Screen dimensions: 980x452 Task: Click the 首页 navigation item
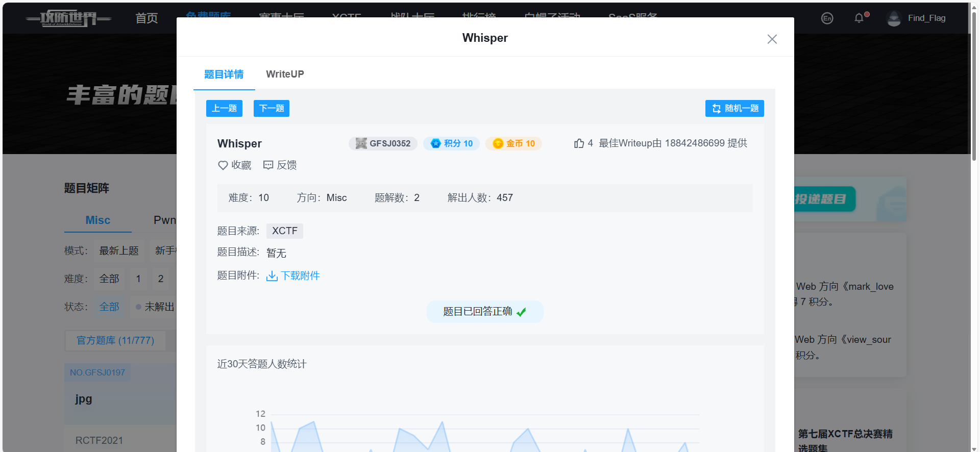146,18
